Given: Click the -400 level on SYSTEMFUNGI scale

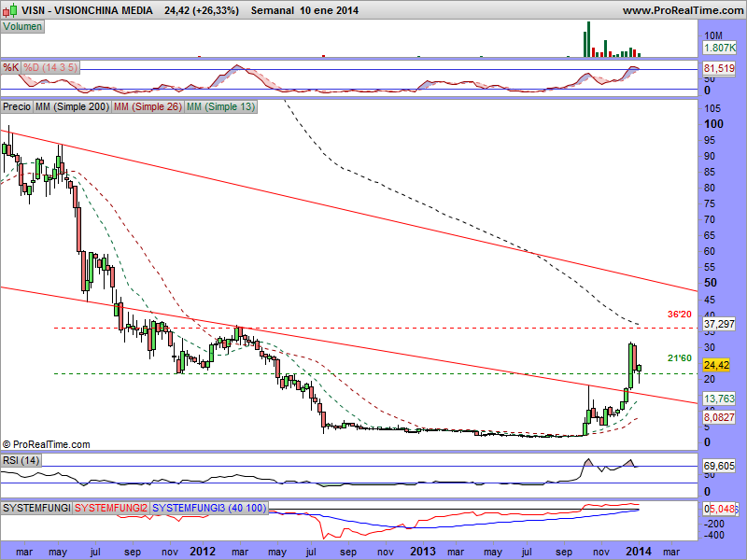Looking at the screenshot, I should tap(713, 536).
